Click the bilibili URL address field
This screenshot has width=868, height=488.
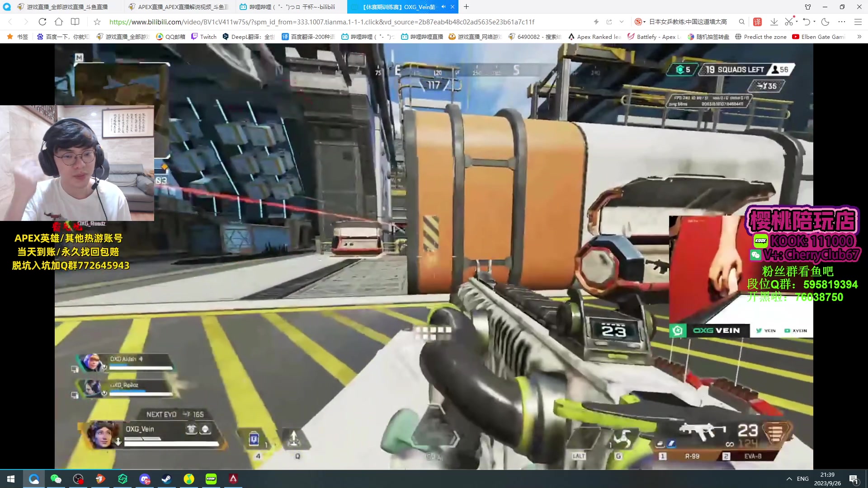point(321,22)
